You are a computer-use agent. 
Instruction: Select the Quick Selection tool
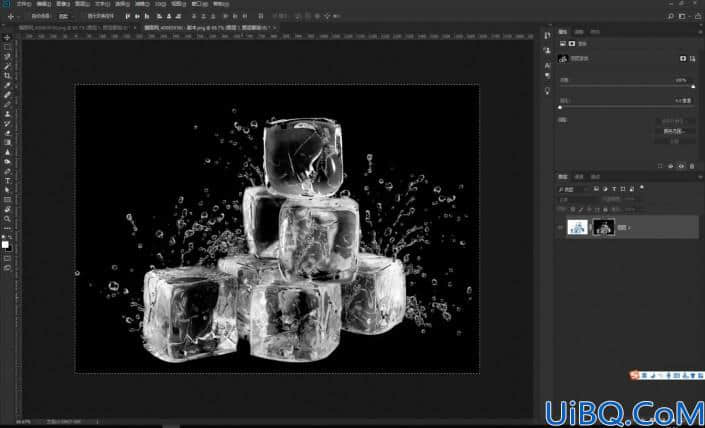pos(7,66)
